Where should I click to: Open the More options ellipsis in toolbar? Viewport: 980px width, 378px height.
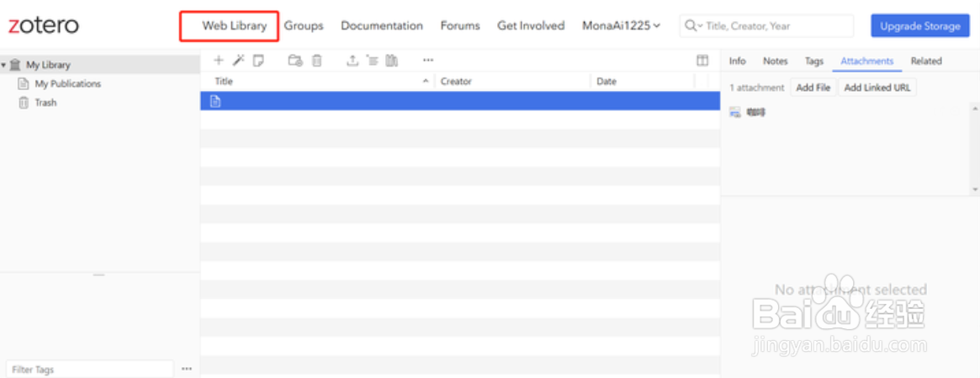428,61
